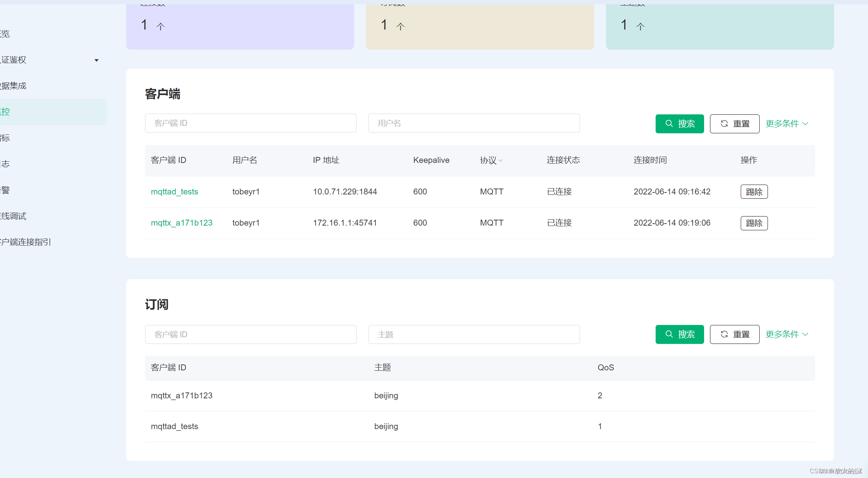
Task: Open client detail link mqttx_a171b123
Action: coord(182,223)
